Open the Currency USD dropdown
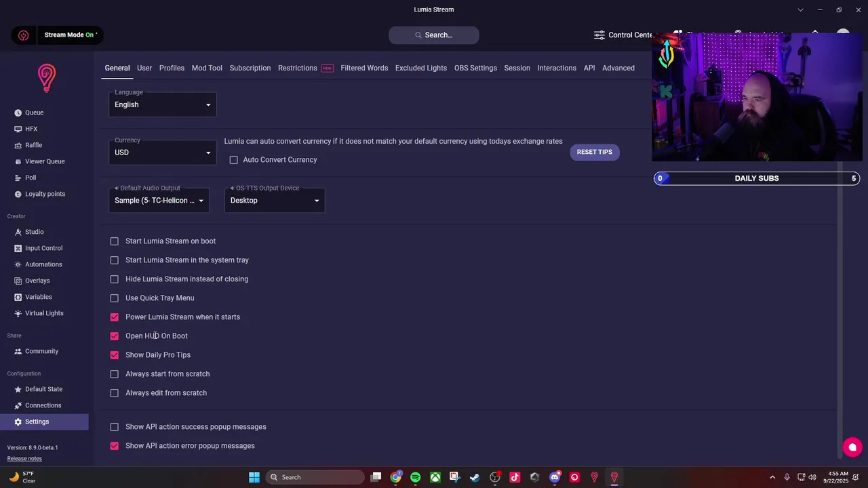The image size is (868, 488). click(163, 152)
